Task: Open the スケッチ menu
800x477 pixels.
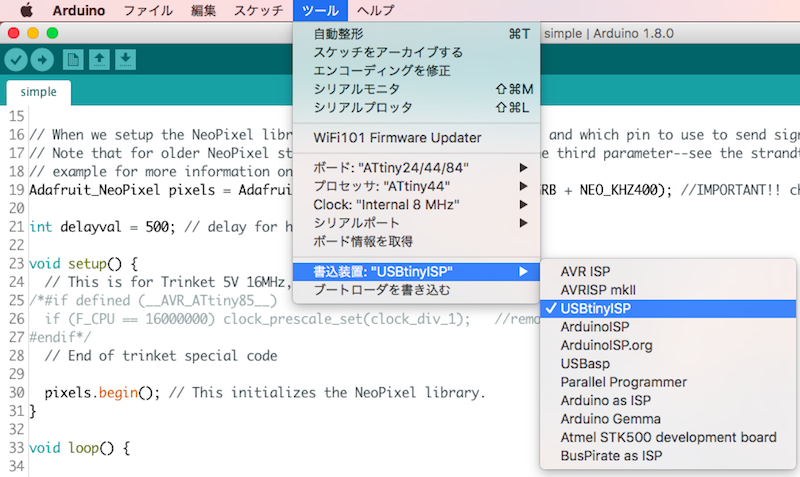Action: tap(259, 10)
